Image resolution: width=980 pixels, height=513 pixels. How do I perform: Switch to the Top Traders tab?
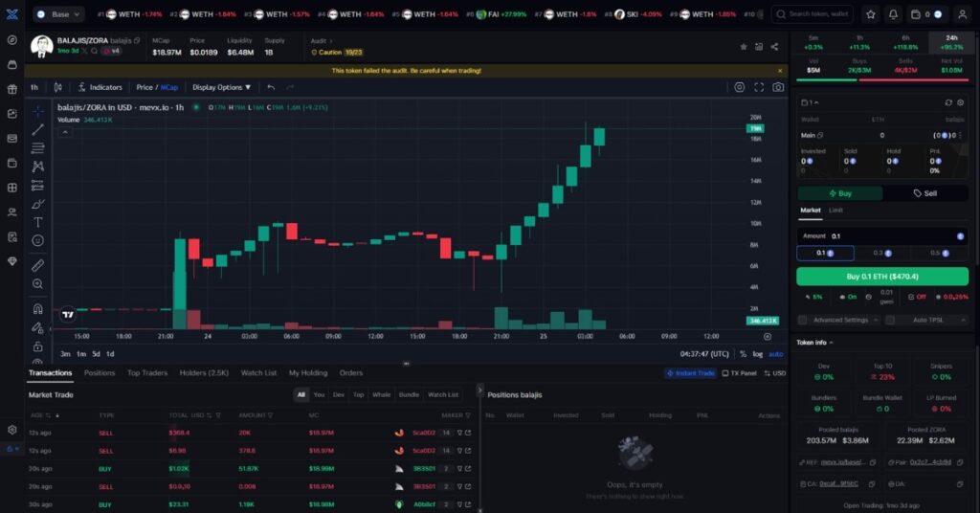(147, 373)
